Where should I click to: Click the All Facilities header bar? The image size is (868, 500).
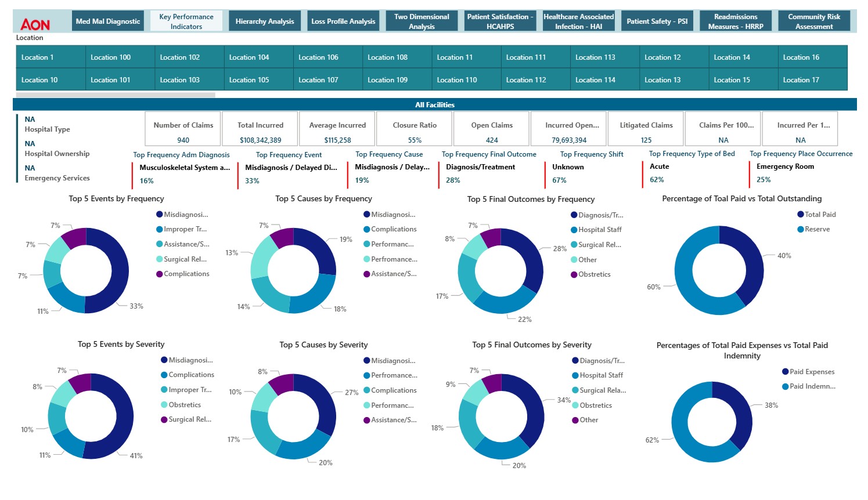pos(434,104)
